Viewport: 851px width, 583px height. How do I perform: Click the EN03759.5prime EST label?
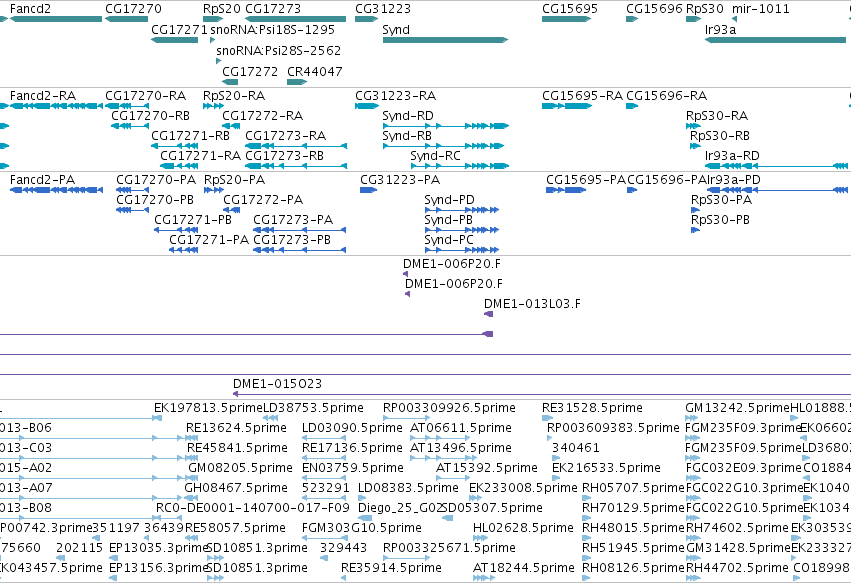(x=353, y=468)
